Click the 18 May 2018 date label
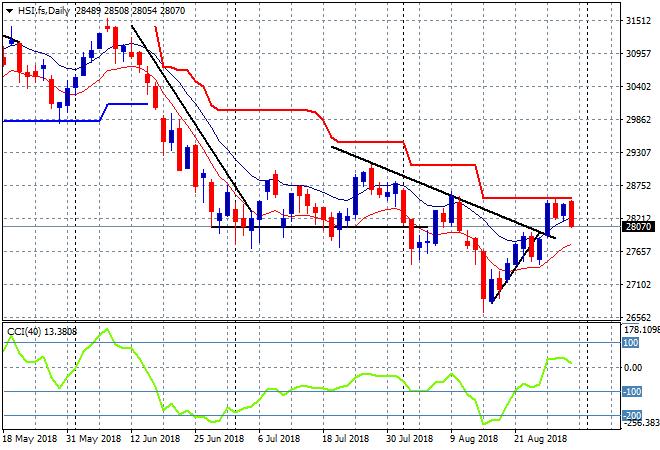The width and height of the screenshot is (660, 450). point(29,439)
